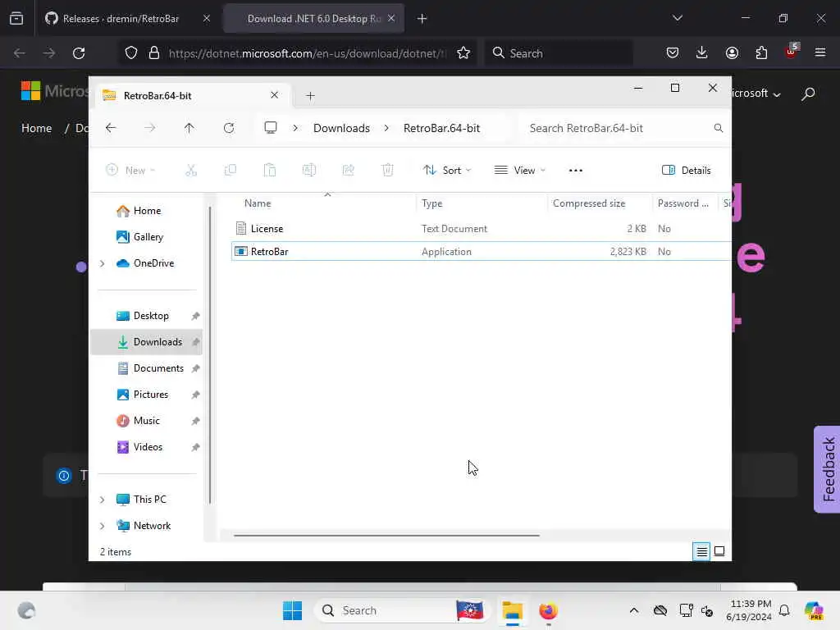Switch to Download .NET 6.0 Desktop tab

(x=314, y=19)
